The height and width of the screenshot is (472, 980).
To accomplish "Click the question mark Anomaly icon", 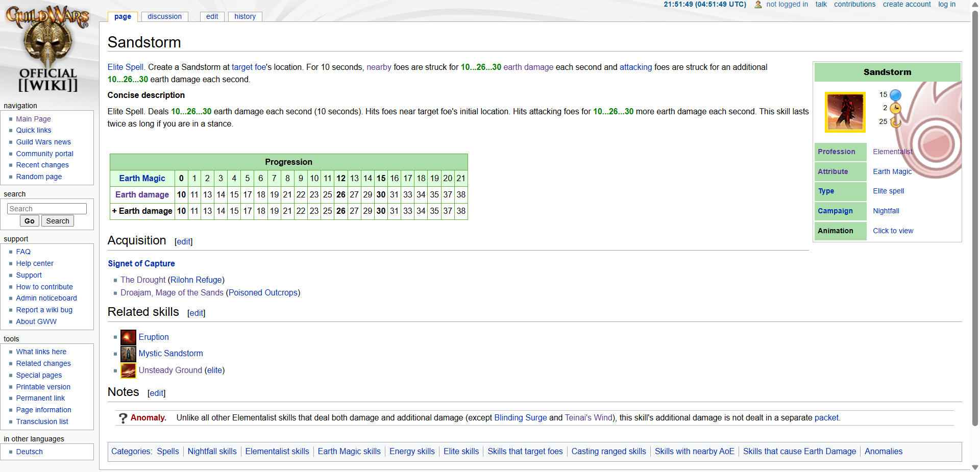I will tap(123, 418).
